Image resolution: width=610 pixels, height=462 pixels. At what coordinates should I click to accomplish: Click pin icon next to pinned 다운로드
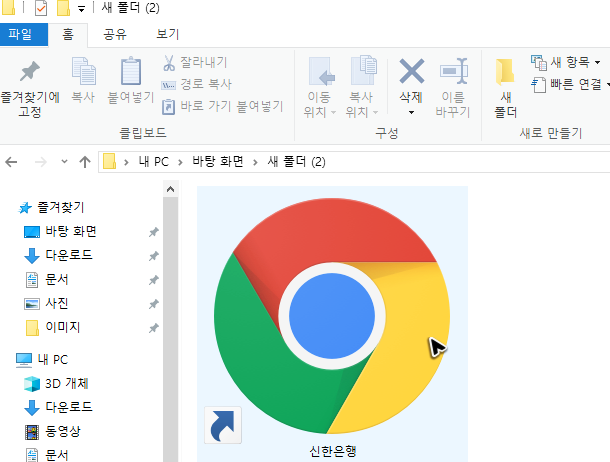(154, 256)
